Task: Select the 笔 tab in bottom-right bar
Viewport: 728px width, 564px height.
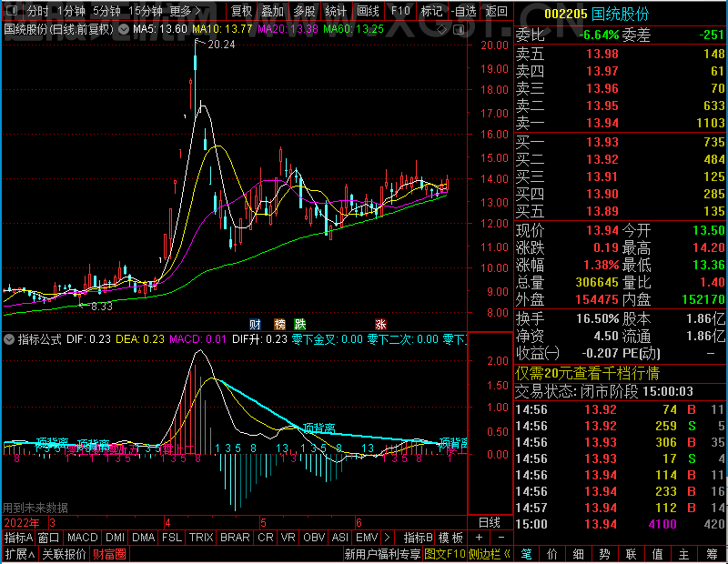Action: tap(526, 554)
